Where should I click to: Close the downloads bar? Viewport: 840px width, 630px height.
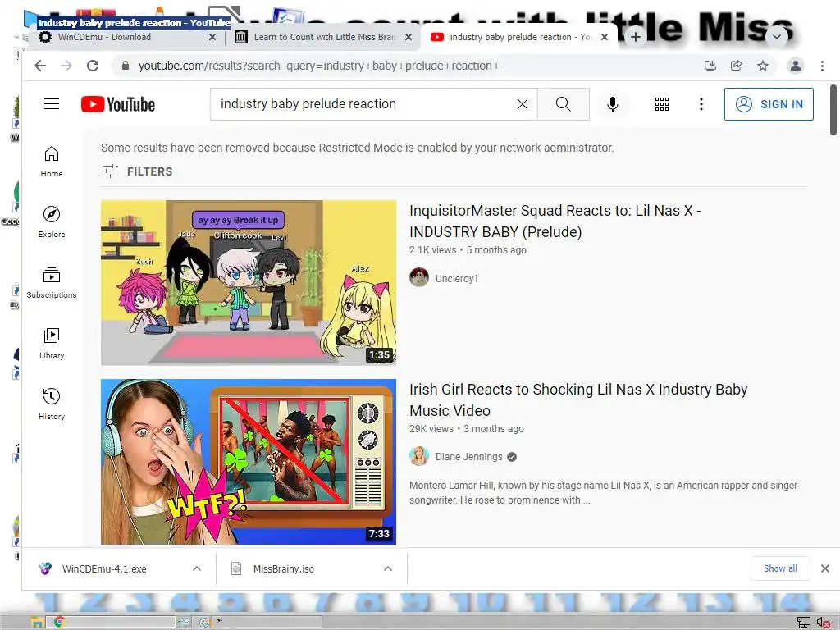coord(825,568)
